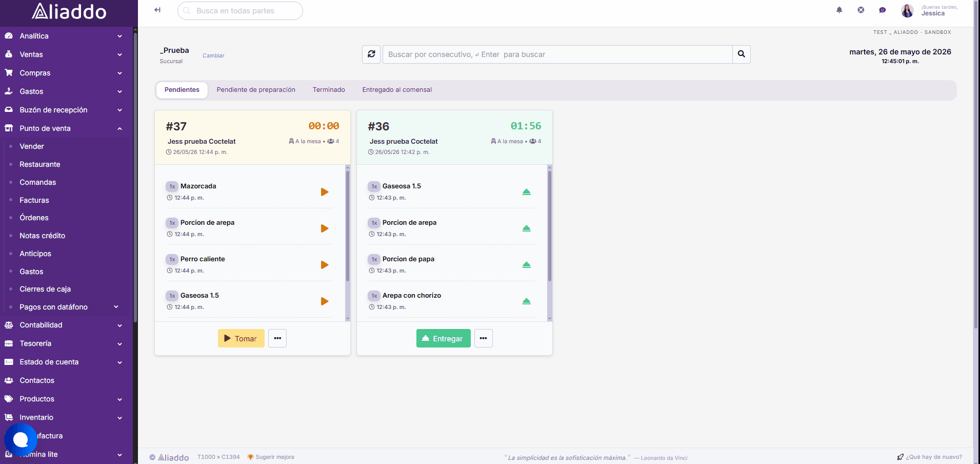This screenshot has height=464, width=980.
Task: Open Vender in sidebar
Action: coord(32,146)
